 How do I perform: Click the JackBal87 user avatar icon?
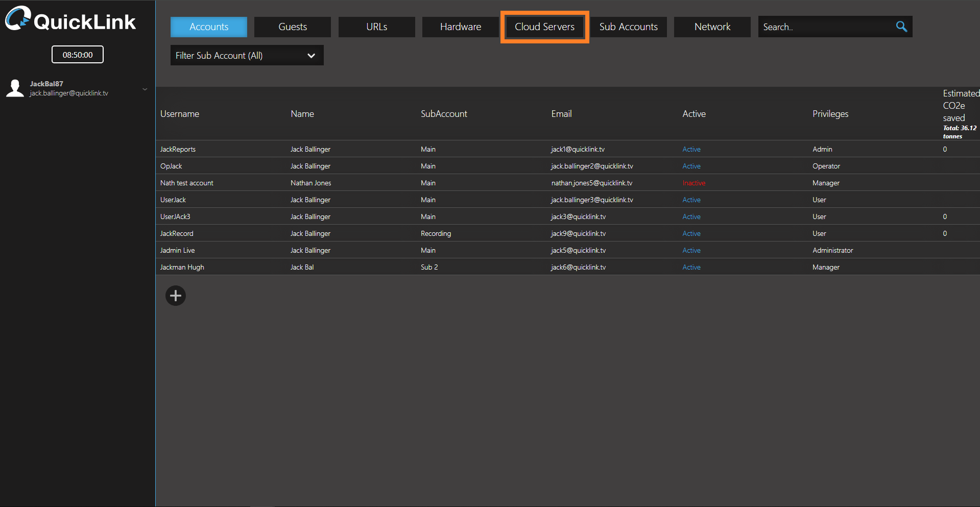(x=15, y=88)
